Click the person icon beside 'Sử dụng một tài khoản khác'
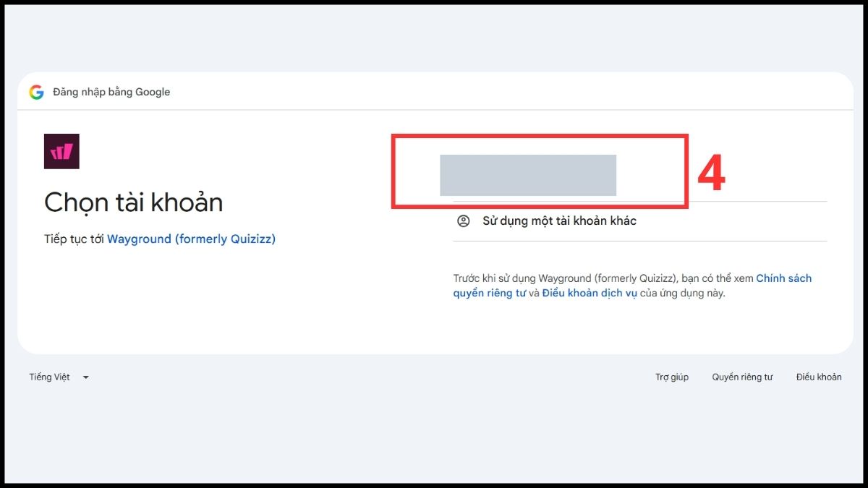The image size is (868, 488). [x=464, y=221]
